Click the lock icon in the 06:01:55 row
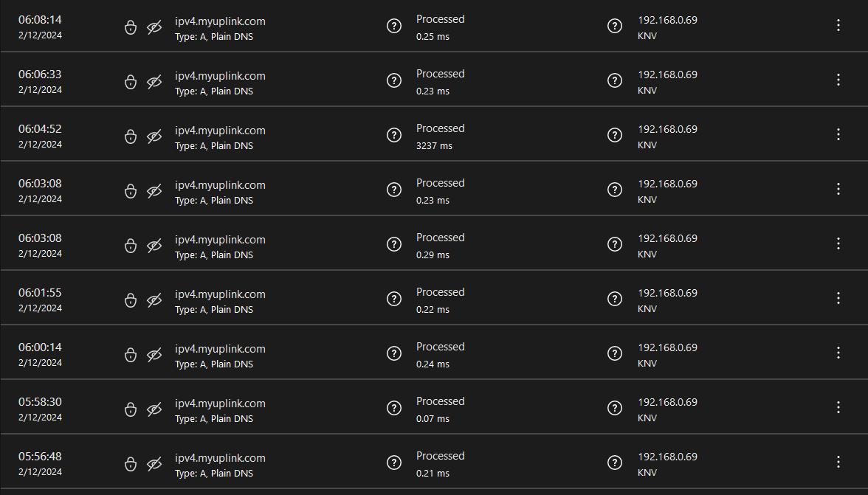This screenshot has width=868, height=495. coord(130,300)
